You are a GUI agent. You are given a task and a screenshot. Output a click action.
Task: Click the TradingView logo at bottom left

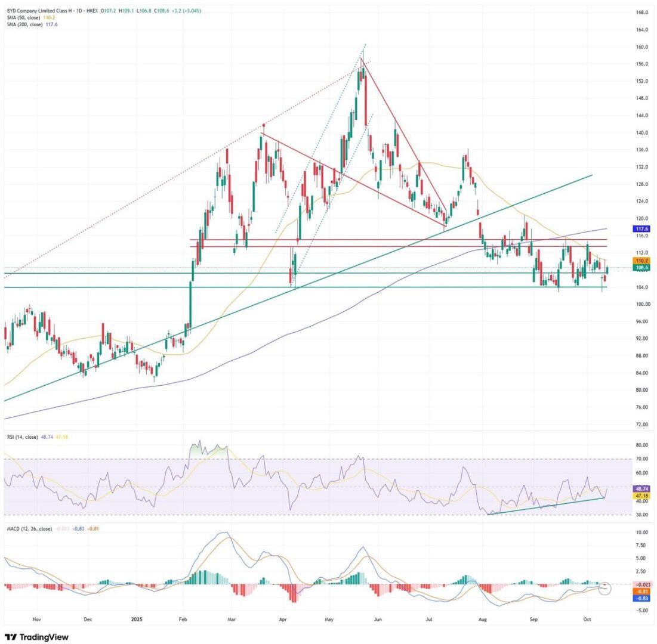tap(36, 637)
